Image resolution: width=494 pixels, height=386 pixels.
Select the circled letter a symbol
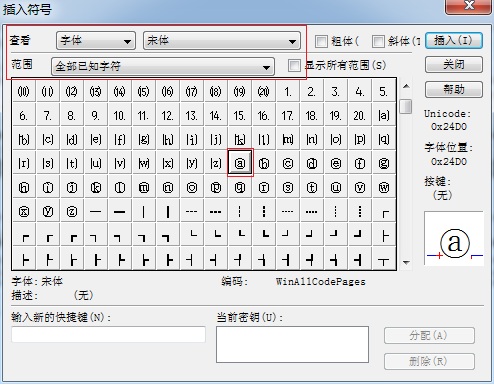(x=240, y=163)
